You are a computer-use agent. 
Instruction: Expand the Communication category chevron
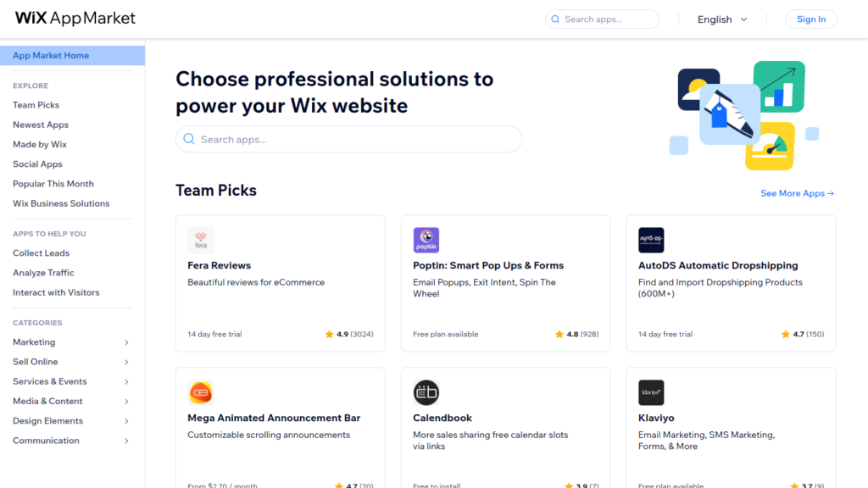click(126, 441)
